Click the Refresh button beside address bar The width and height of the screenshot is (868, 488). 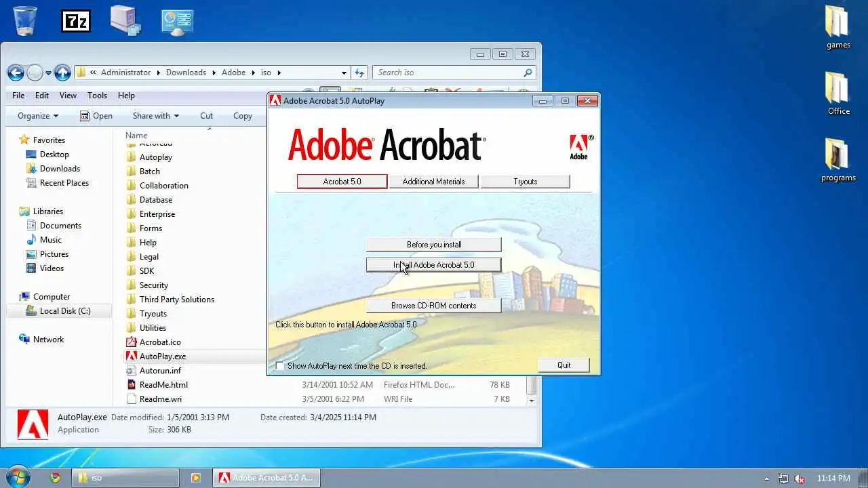pyautogui.click(x=359, y=73)
